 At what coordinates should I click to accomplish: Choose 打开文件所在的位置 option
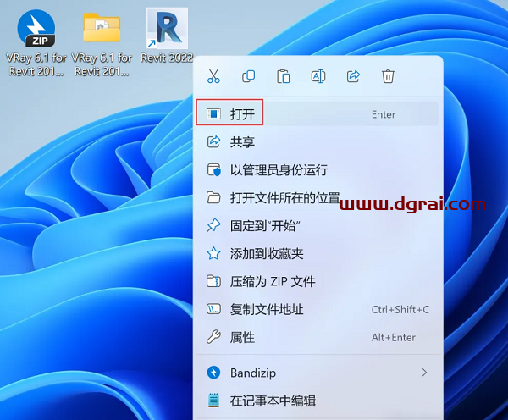click(x=284, y=198)
